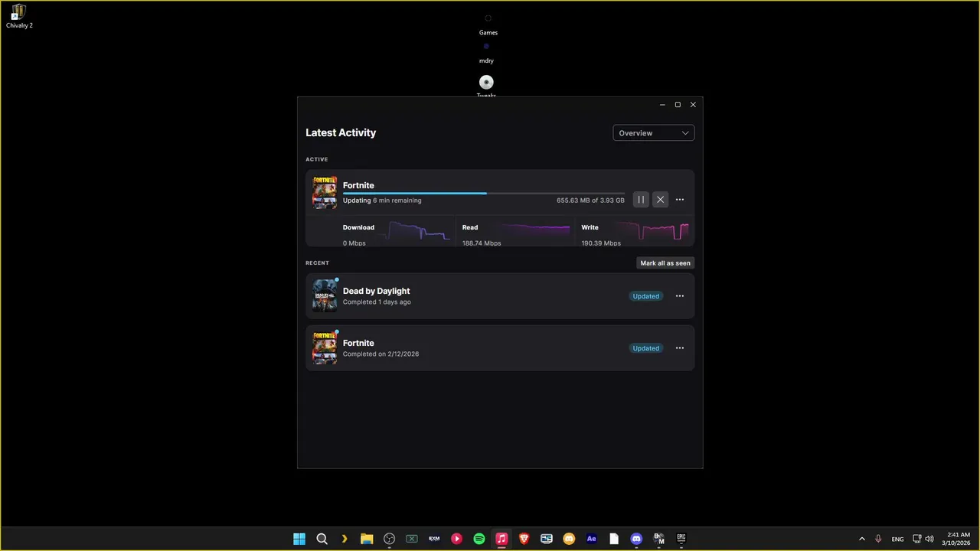This screenshot has height=551, width=980.
Task: Click the Fortnite update progress bar
Action: tap(483, 193)
